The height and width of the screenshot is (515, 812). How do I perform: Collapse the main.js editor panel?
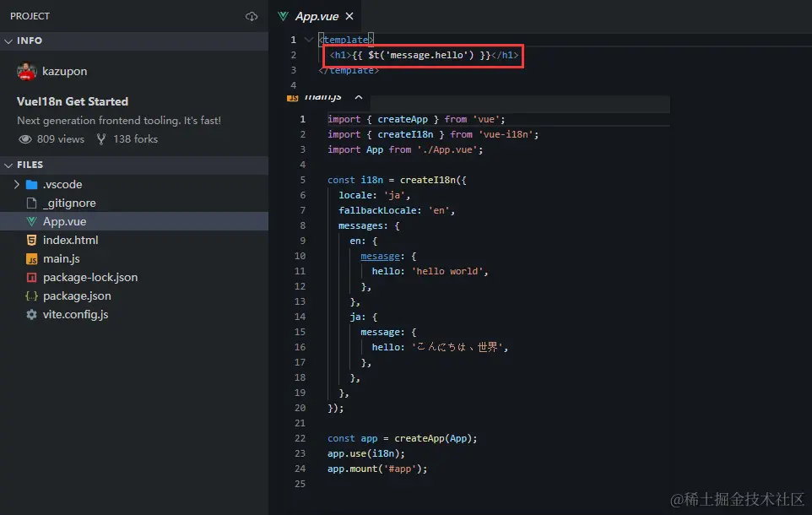(x=358, y=97)
